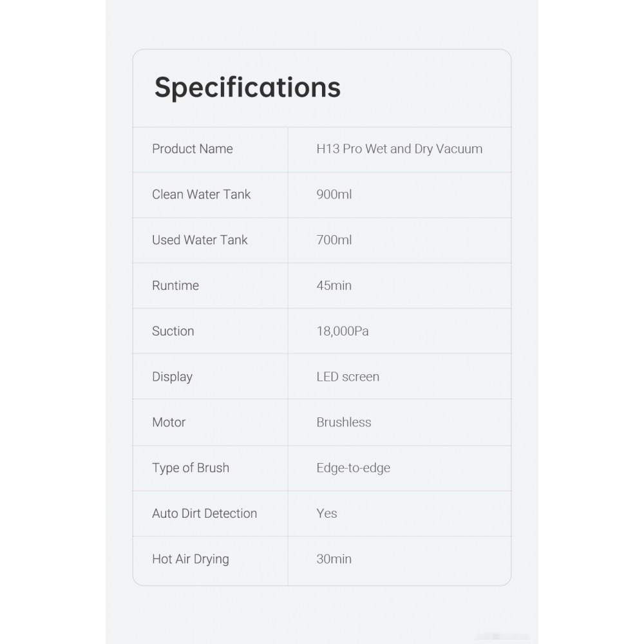Select the Product Name label
644x644 pixels.
(193, 149)
